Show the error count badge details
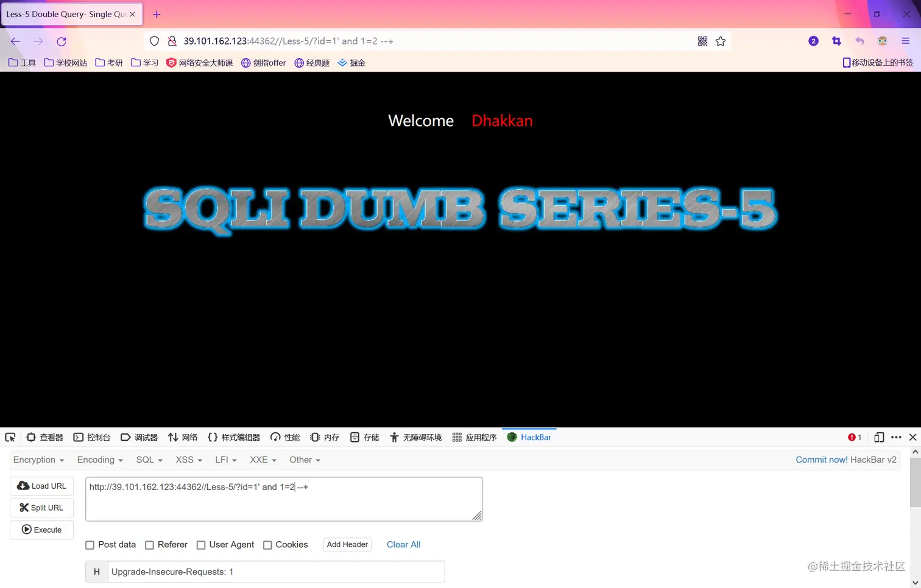 click(x=855, y=438)
